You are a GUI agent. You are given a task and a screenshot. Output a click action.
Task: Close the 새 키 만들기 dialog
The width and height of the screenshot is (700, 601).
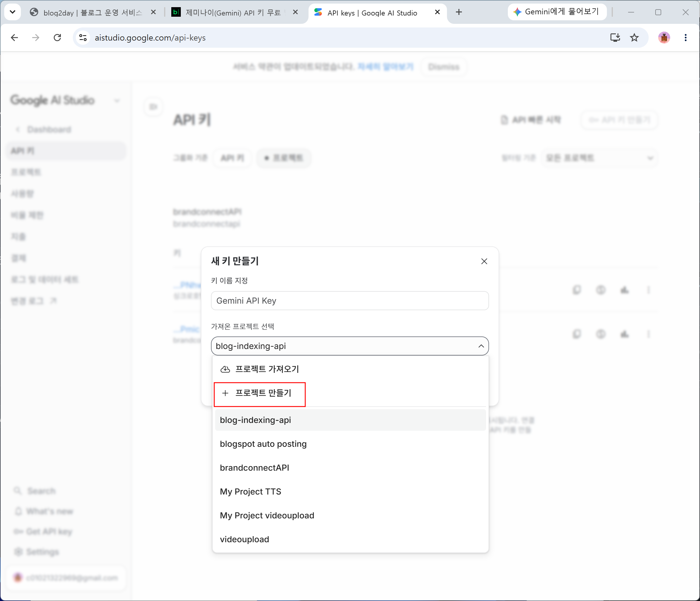coord(484,261)
